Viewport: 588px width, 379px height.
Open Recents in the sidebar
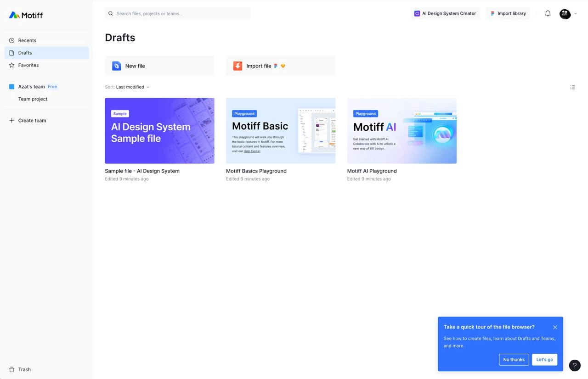click(x=47, y=40)
